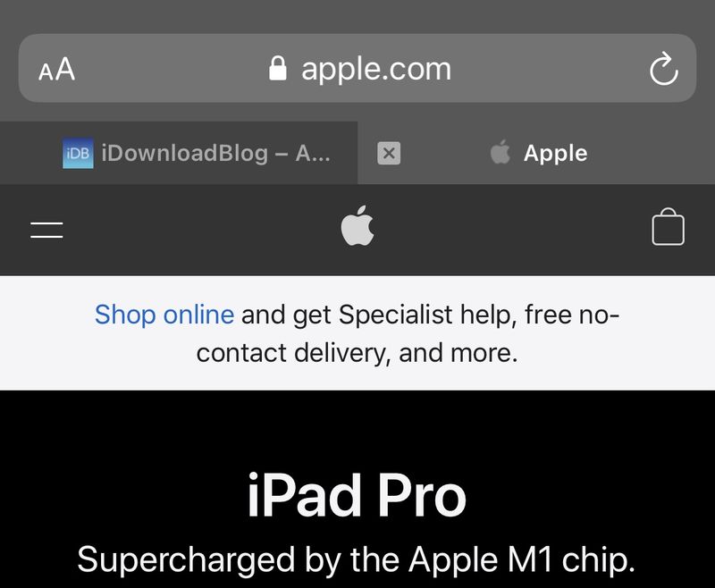The width and height of the screenshot is (715, 588).
Task: Reload the page with the refresh arrow
Action: (663, 69)
